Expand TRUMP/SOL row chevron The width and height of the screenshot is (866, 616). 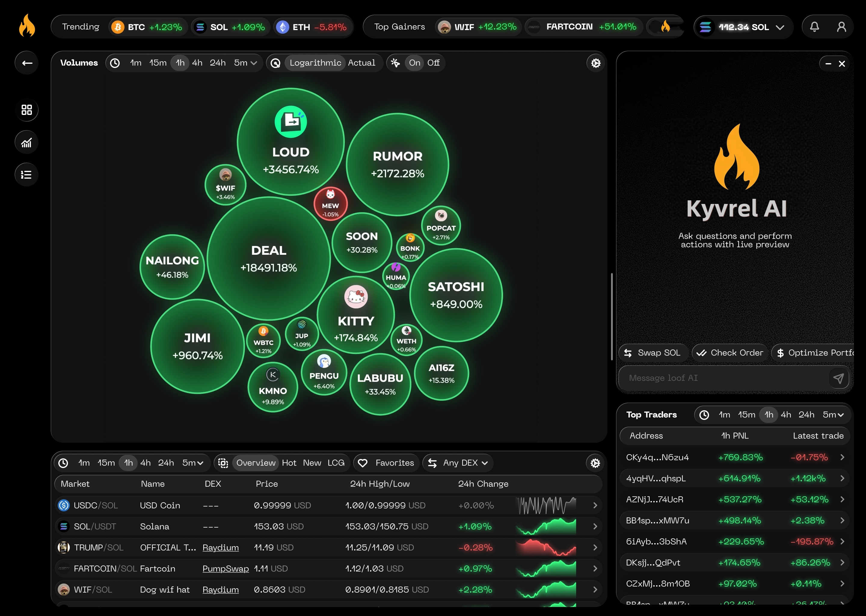tap(595, 547)
